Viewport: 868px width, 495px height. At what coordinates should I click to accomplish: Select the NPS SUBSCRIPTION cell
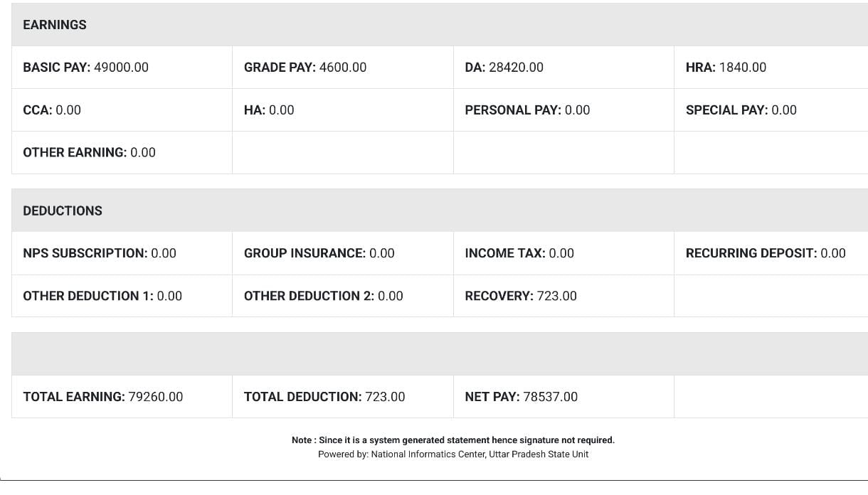click(100, 254)
